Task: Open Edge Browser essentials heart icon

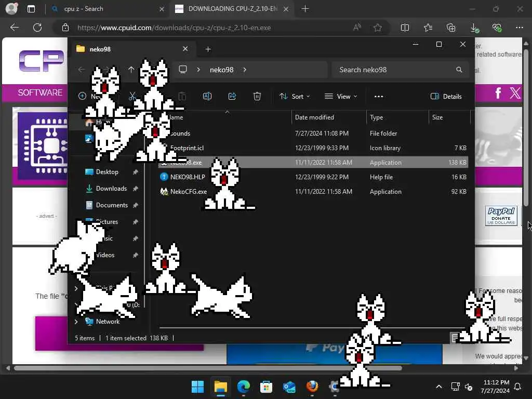Action: [x=497, y=28]
